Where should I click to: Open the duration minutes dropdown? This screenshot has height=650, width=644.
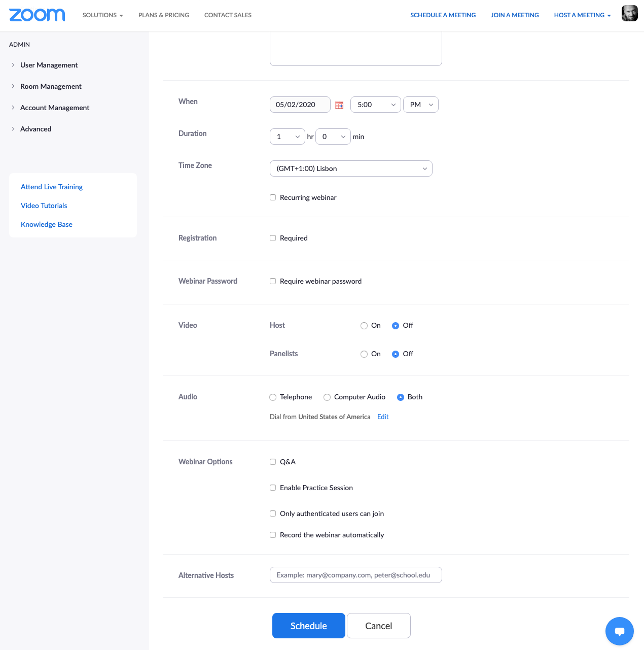coord(333,136)
